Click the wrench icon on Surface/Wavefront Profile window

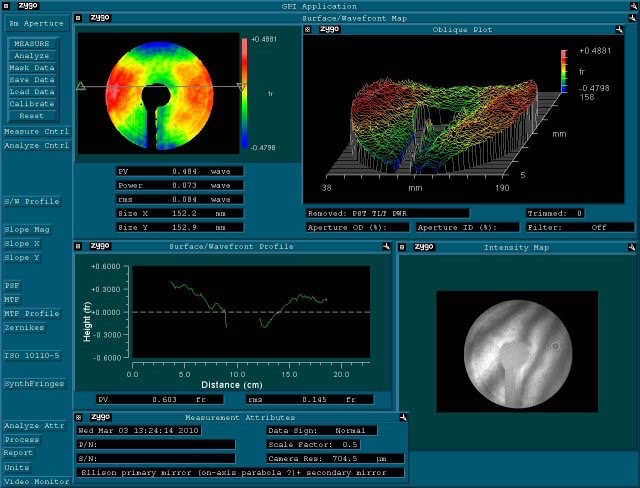383,246
